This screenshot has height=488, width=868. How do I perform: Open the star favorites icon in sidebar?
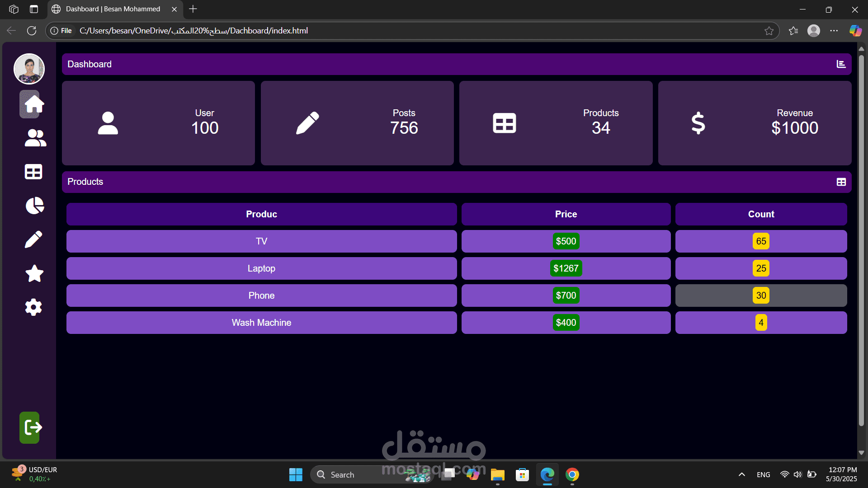pyautogui.click(x=34, y=273)
